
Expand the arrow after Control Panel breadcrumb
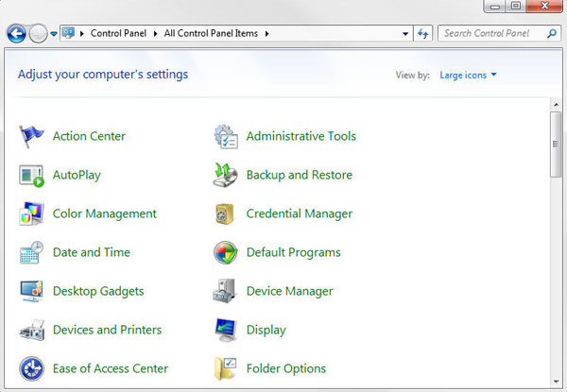pyautogui.click(x=157, y=34)
